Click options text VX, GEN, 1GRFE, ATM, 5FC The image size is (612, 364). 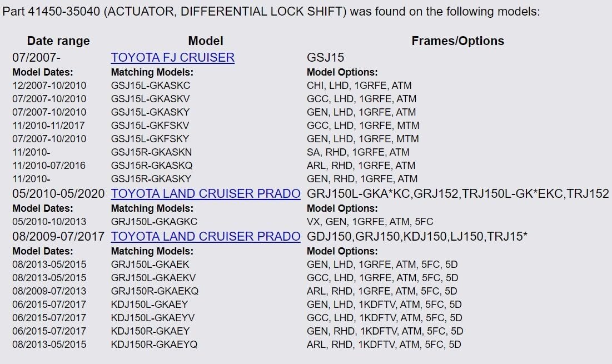click(x=370, y=222)
